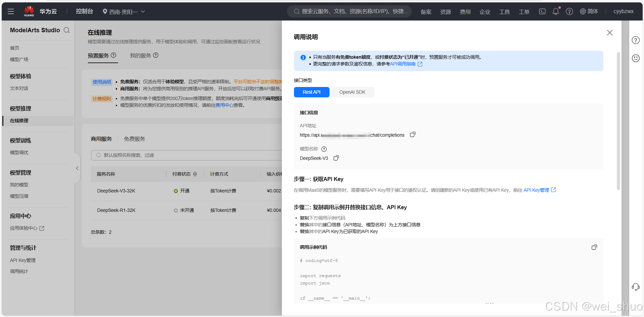Open 调用统计 in the sidebar
This screenshot has width=644, height=317.
coord(19,271)
